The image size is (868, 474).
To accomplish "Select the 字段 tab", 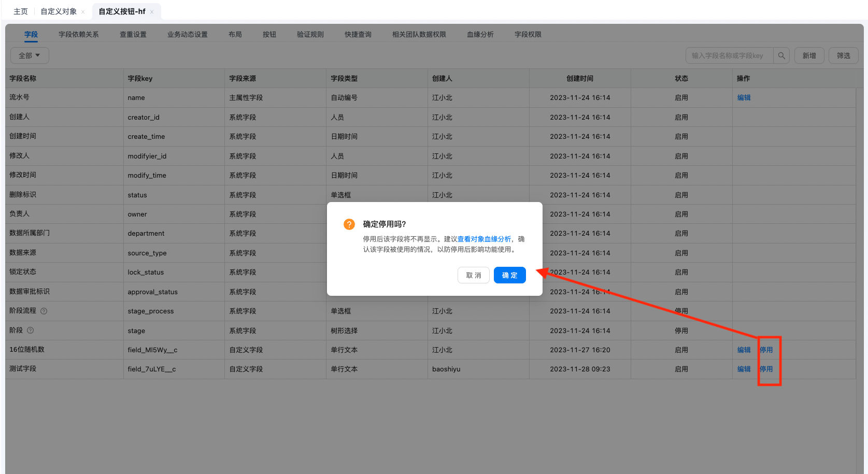I will pos(31,35).
